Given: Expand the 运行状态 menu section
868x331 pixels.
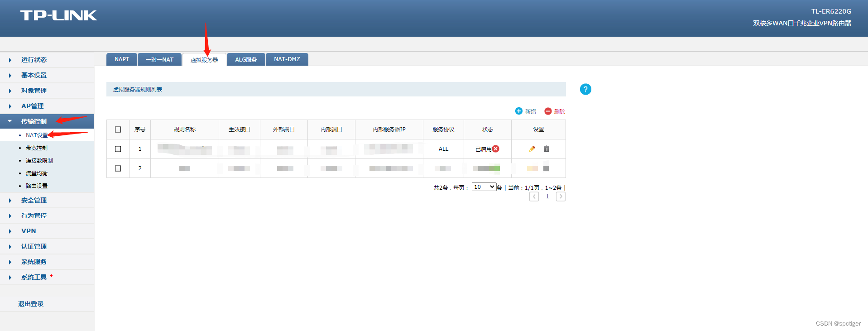Looking at the screenshot, I should coord(47,60).
